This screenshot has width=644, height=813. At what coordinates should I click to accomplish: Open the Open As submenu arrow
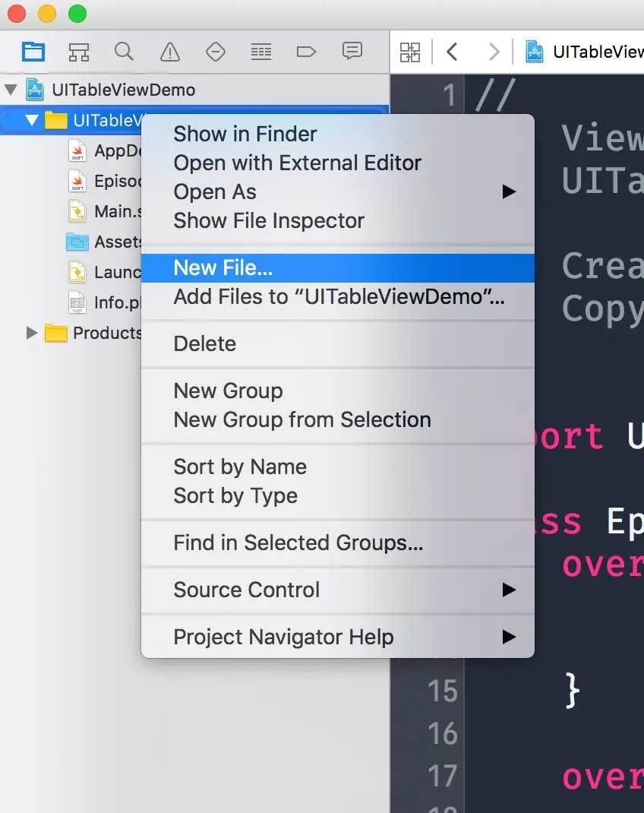[510, 191]
